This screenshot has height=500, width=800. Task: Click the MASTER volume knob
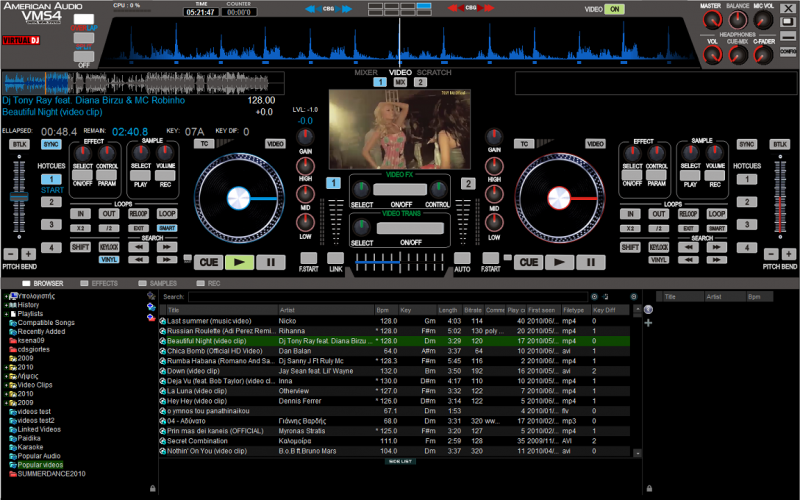[712, 20]
